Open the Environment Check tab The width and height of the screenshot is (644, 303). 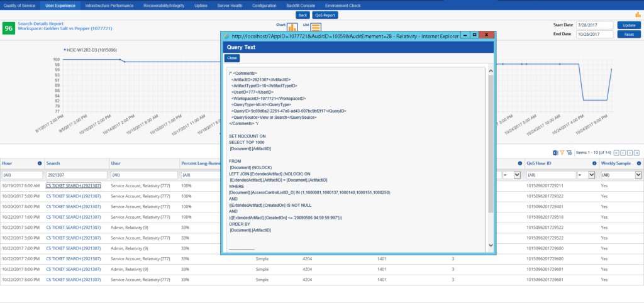coord(343,6)
